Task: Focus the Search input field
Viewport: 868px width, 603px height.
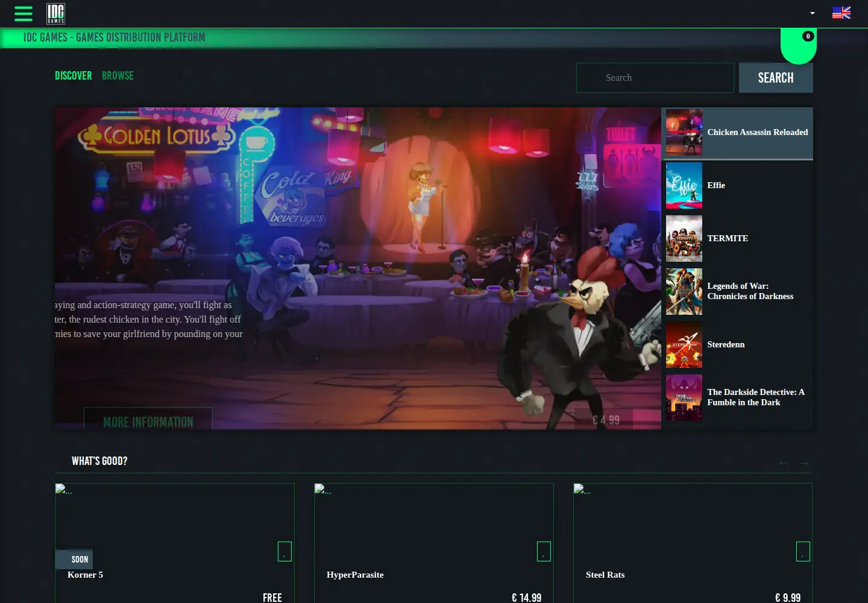Action: click(655, 78)
